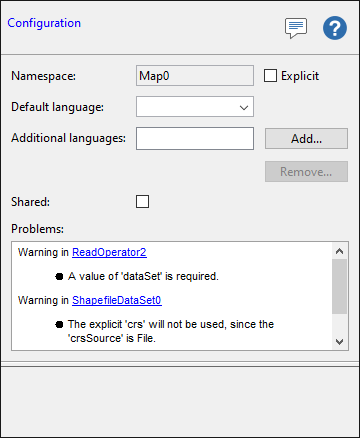Click the Additional languages list box
The image size is (360, 438).
195,138
